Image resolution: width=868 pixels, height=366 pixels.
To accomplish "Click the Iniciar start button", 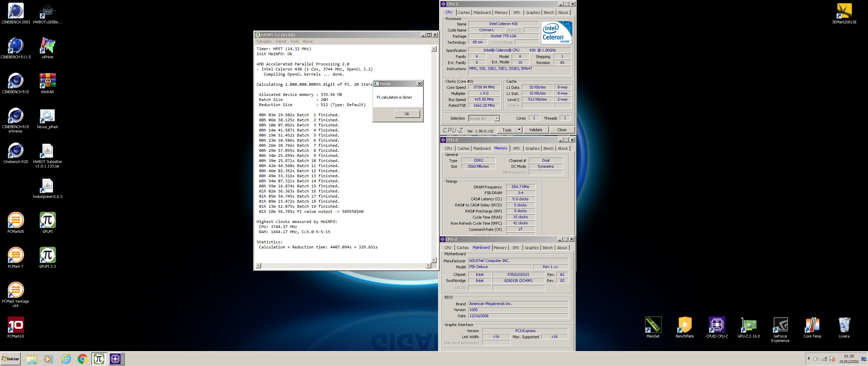I will (11, 359).
